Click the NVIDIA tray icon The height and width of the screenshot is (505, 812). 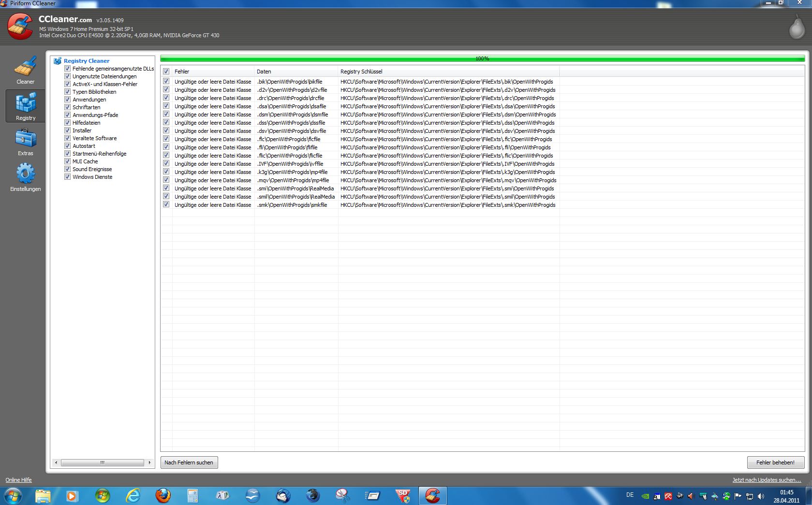(x=645, y=496)
